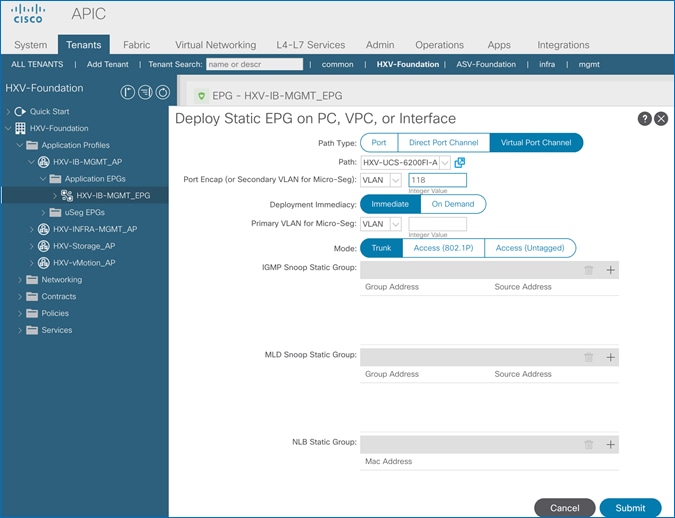Choose Access (Untagged) mode
Viewport: 675px width, 518px height.
[x=530, y=248]
